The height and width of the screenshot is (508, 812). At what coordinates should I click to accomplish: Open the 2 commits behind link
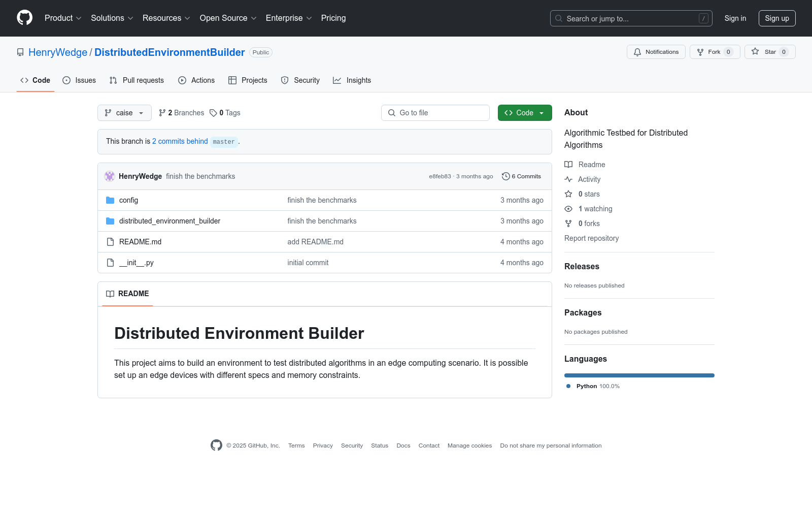(180, 141)
